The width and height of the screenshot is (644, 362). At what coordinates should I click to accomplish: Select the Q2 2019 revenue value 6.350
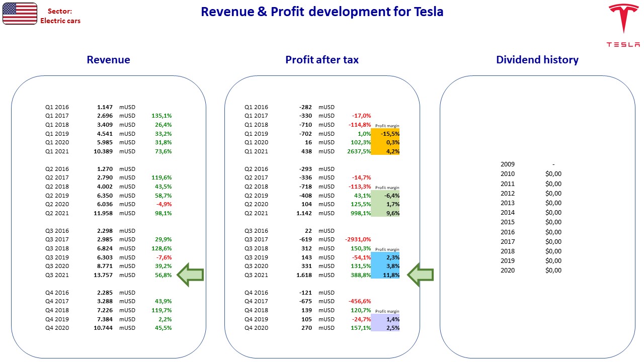[x=104, y=196]
